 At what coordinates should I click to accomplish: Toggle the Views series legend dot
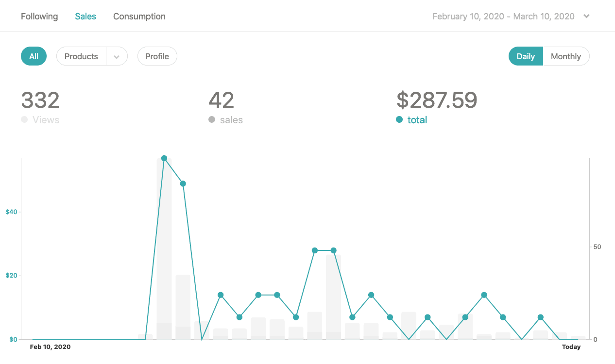pyautogui.click(x=23, y=119)
